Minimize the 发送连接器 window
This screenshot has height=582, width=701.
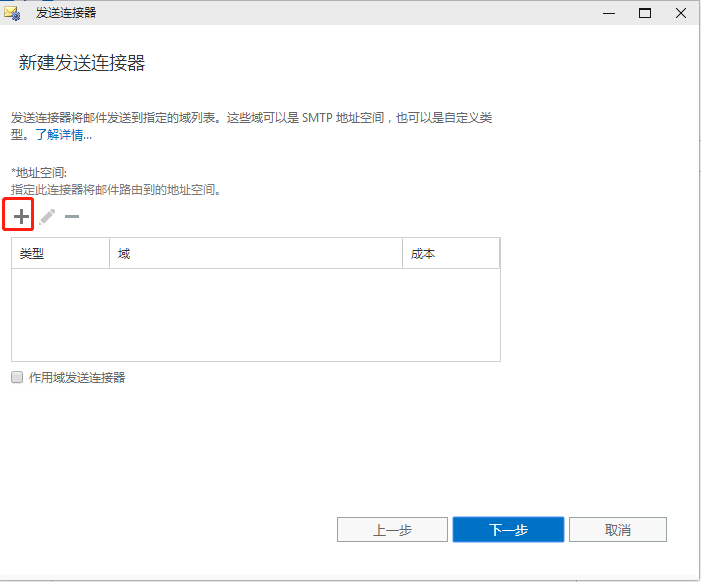(609, 13)
